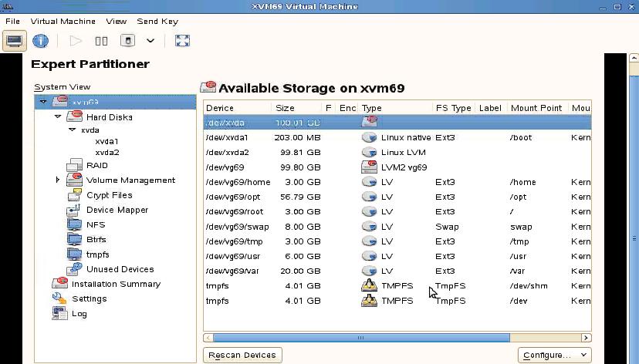Open the Configure dropdown

tap(553, 355)
